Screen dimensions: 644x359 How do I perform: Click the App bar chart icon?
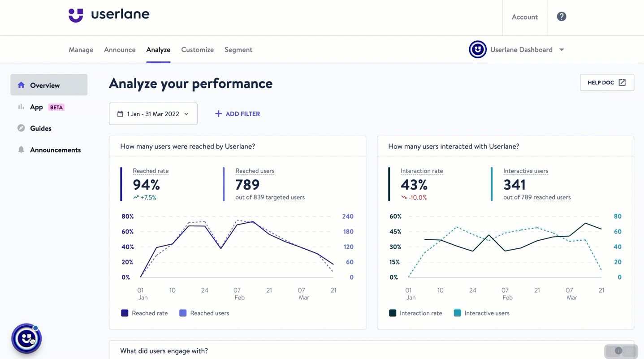click(x=21, y=107)
